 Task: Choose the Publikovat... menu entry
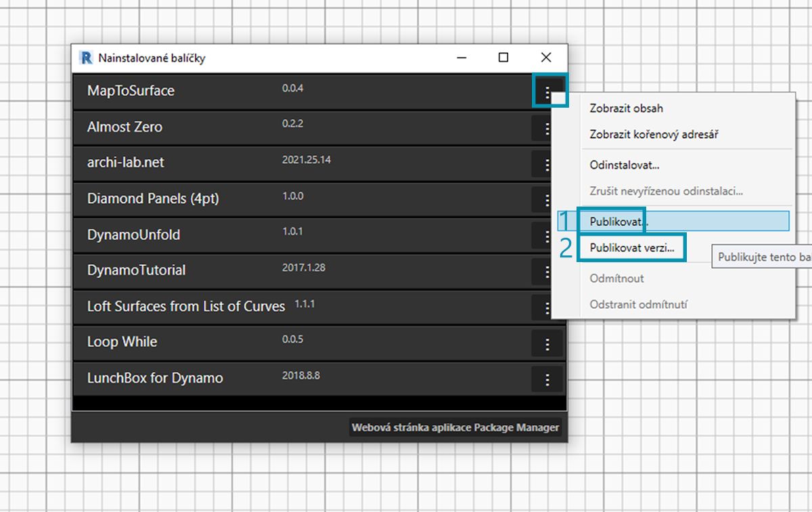click(x=673, y=221)
